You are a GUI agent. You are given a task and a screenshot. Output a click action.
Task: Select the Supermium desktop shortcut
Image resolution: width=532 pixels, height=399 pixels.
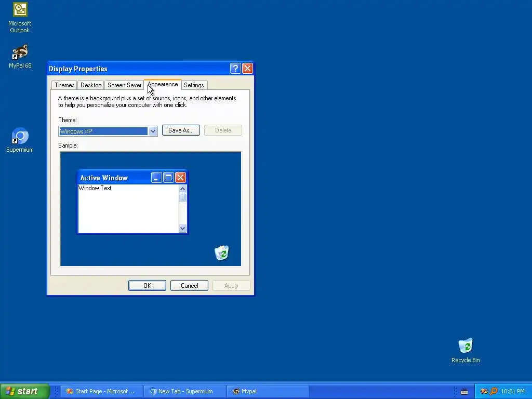20,140
